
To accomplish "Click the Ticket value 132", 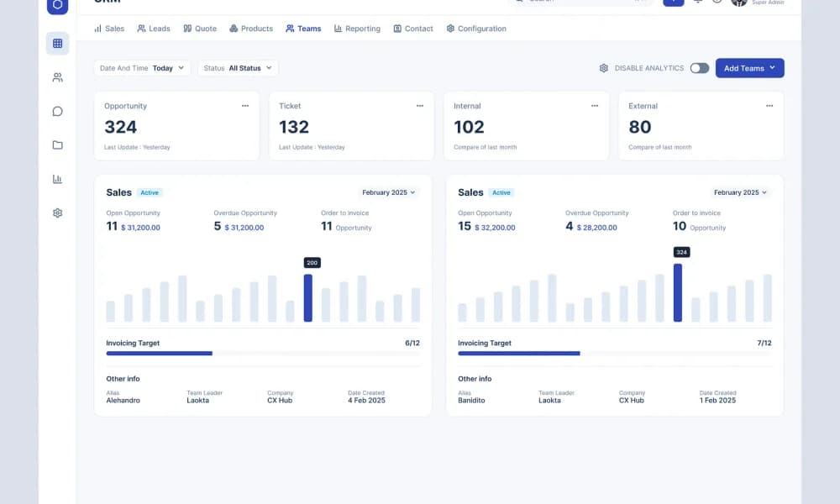I will 294,127.
